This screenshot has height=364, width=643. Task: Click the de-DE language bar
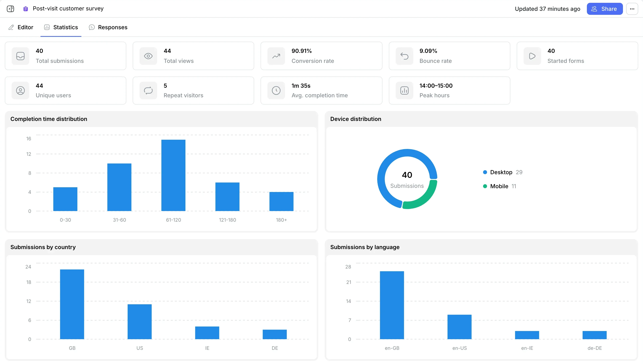(x=594, y=335)
